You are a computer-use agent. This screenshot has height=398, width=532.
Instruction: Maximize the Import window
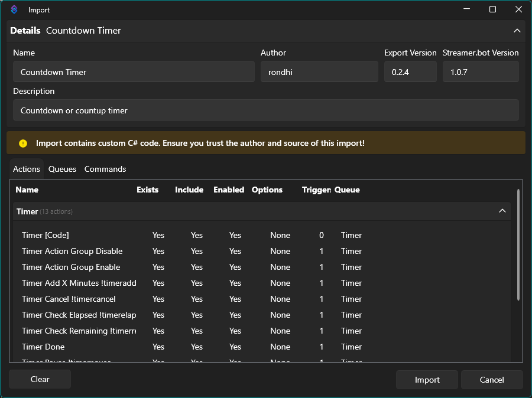pyautogui.click(x=492, y=9)
